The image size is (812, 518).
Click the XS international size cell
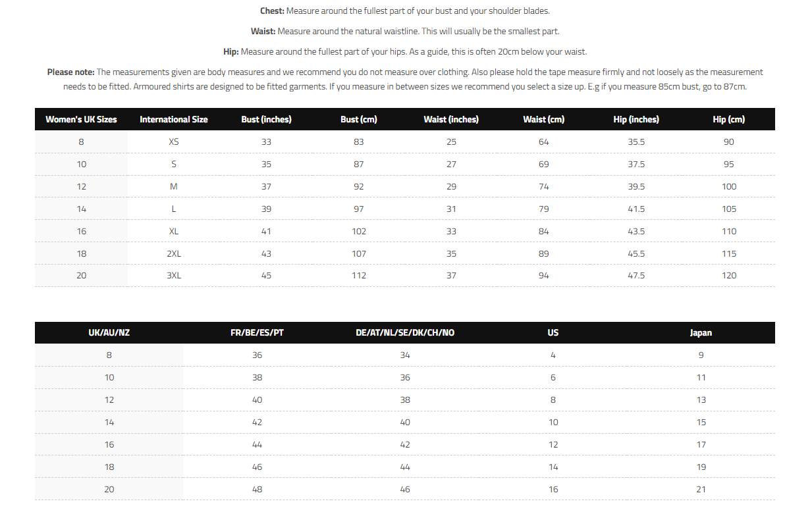(x=174, y=142)
